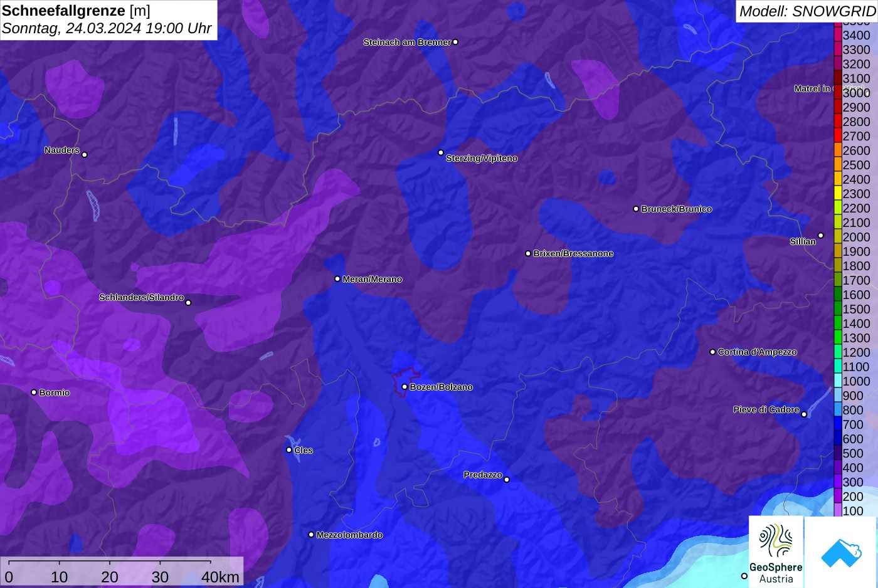878x588 pixels.
Task: Pick the light blue legend swatch for 800
Action: pos(838,410)
